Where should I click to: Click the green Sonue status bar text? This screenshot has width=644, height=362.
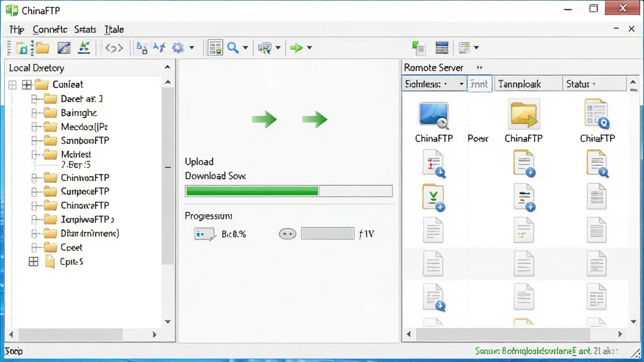(547, 351)
